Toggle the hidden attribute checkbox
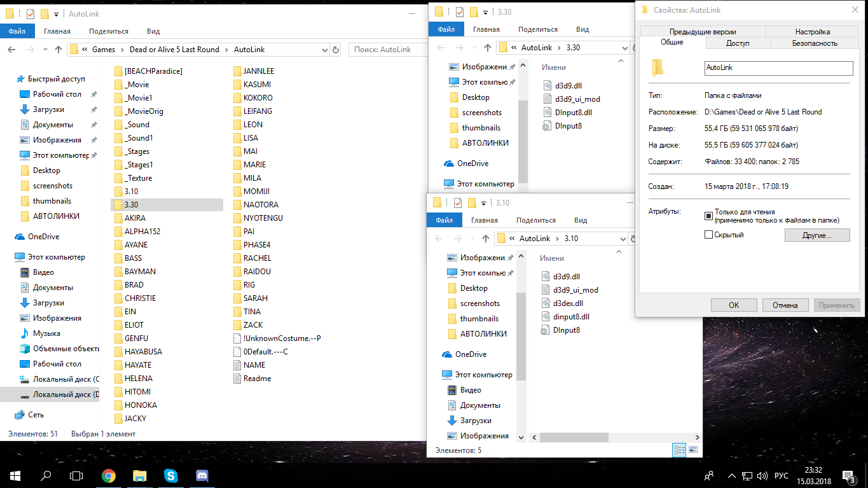This screenshot has width=868, height=488. point(708,235)
